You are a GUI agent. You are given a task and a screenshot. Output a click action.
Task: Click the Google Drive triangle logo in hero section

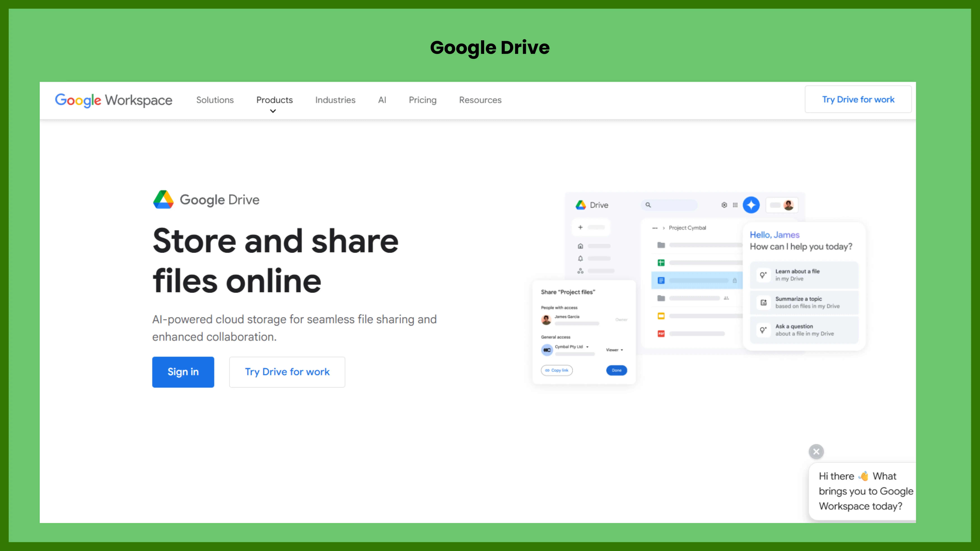pos(163,200)
